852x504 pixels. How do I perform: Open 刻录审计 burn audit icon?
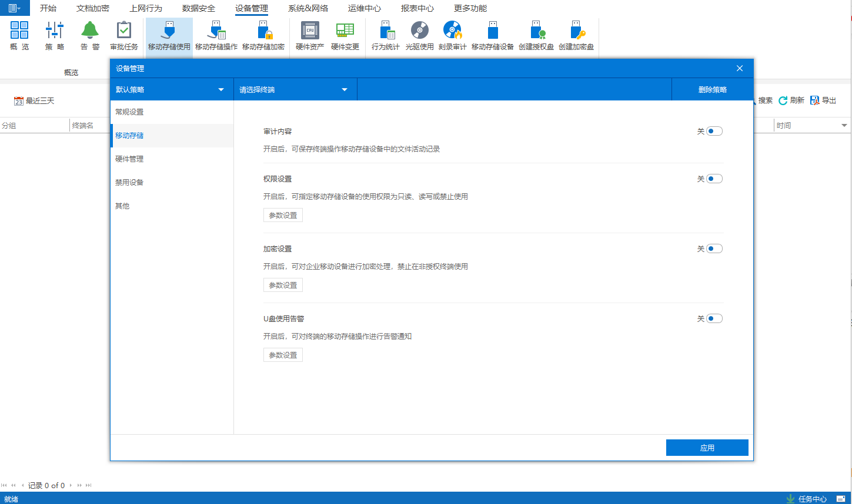click(x=452, y=31)
